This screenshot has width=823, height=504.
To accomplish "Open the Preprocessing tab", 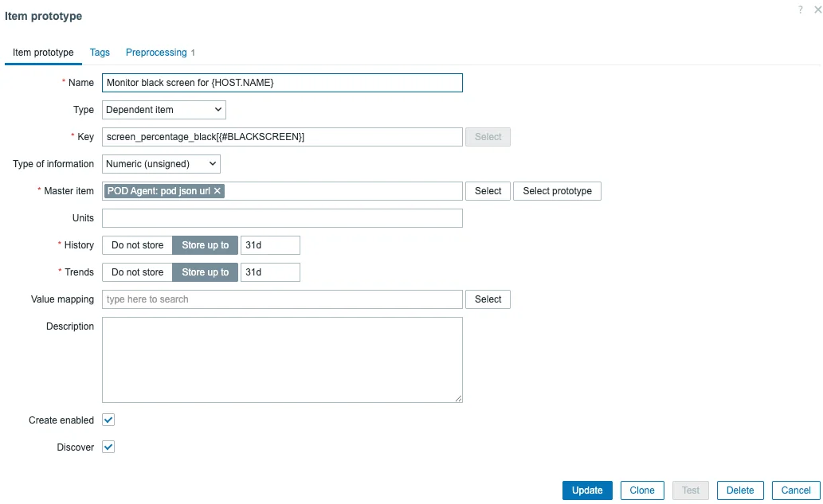I will [x=156, y=53].
